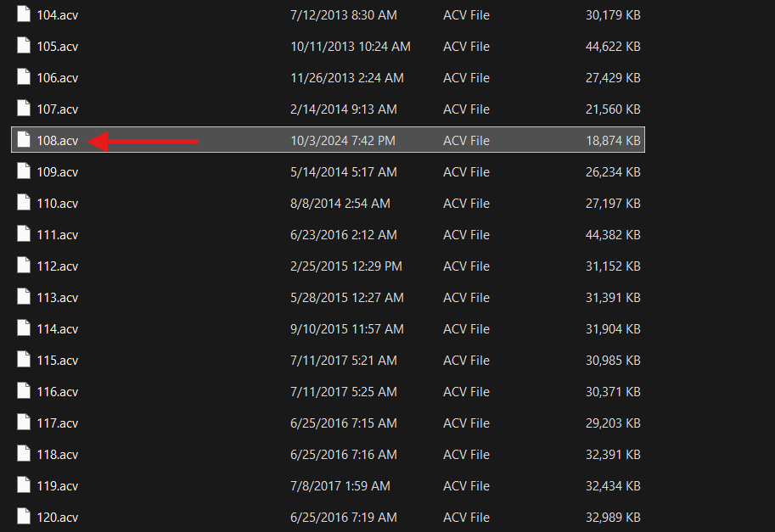775x532 pixels.
Task: Click the 112.acv file name
Action: pyautogui.click(x=57, y=266)
